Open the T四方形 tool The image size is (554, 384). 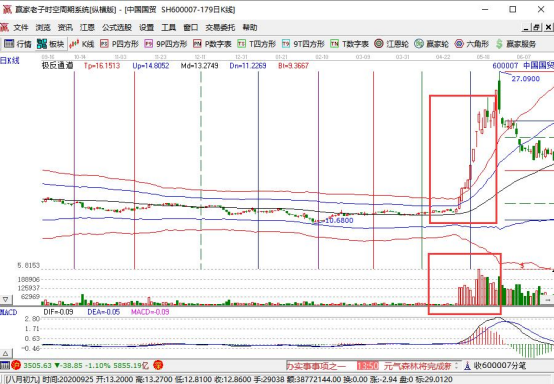coord(257,44)
